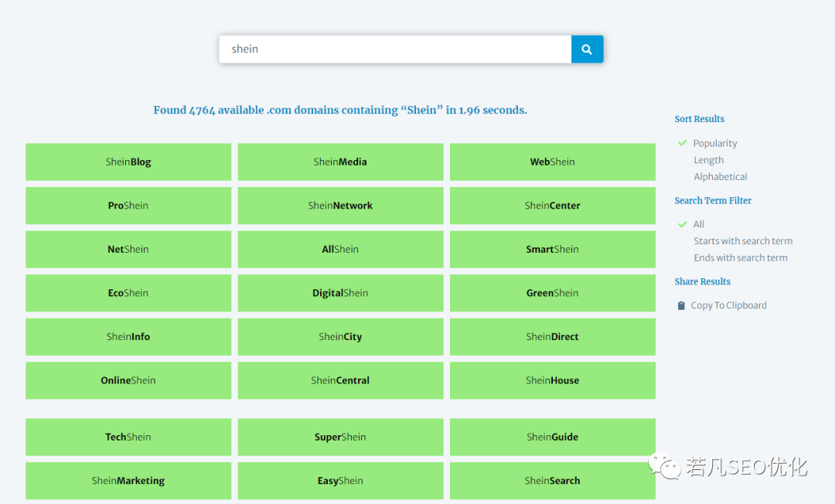Open the SheinBlog domain result
Image resolution: width=835 pixels, height=504 pixels.
128,162
